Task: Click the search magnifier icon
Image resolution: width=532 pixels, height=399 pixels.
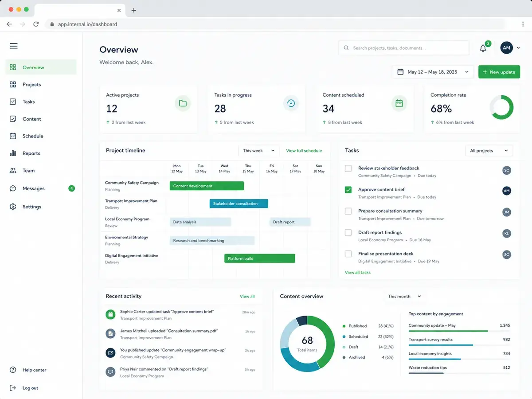Action: pos(346,48)
